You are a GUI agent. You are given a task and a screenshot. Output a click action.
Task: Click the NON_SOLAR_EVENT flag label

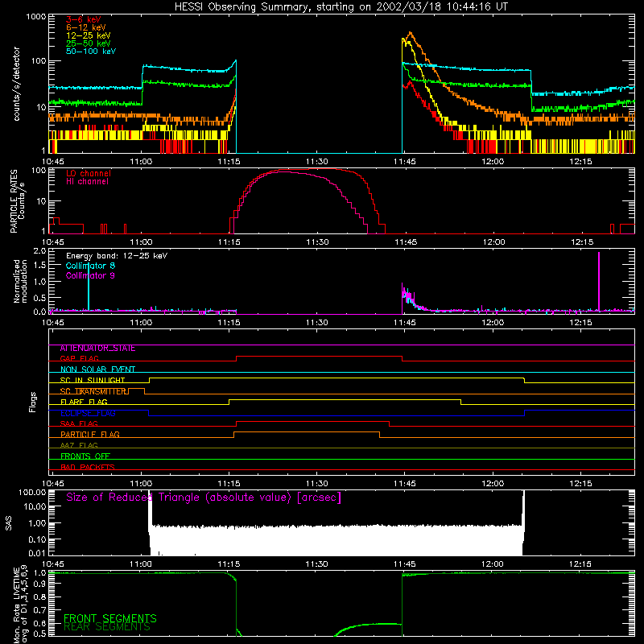point(97,369)
